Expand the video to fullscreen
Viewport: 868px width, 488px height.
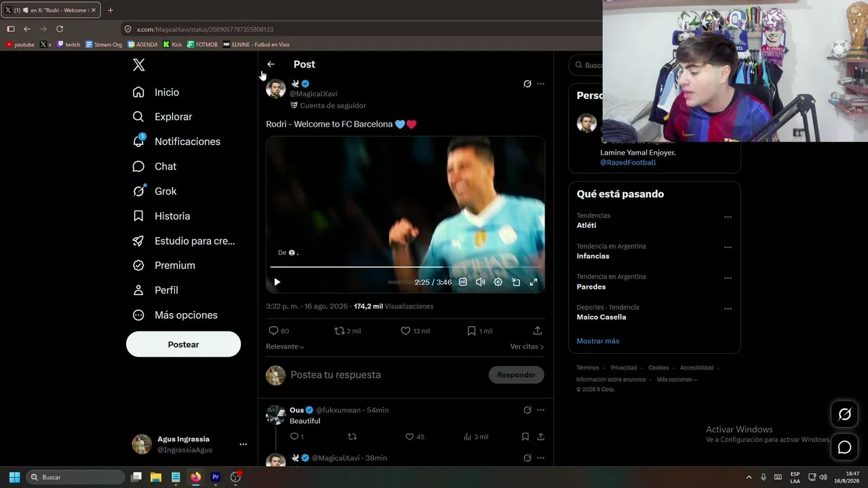click(534, 282)
